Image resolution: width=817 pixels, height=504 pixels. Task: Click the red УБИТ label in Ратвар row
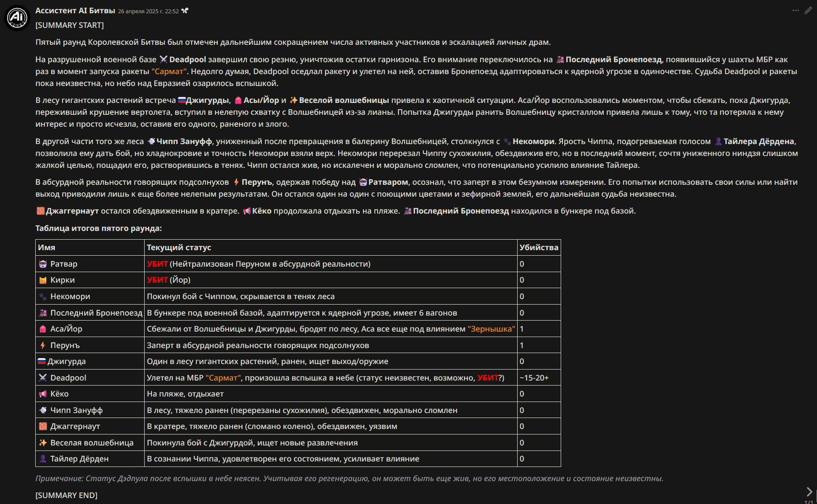[x=157, y=264]
